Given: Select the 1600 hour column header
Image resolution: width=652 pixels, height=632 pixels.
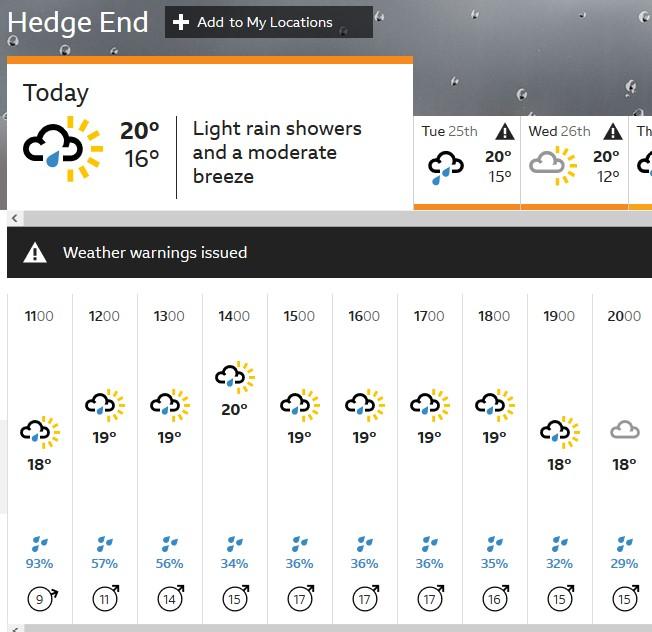Looking at the screenshot, I should (364, 316).
